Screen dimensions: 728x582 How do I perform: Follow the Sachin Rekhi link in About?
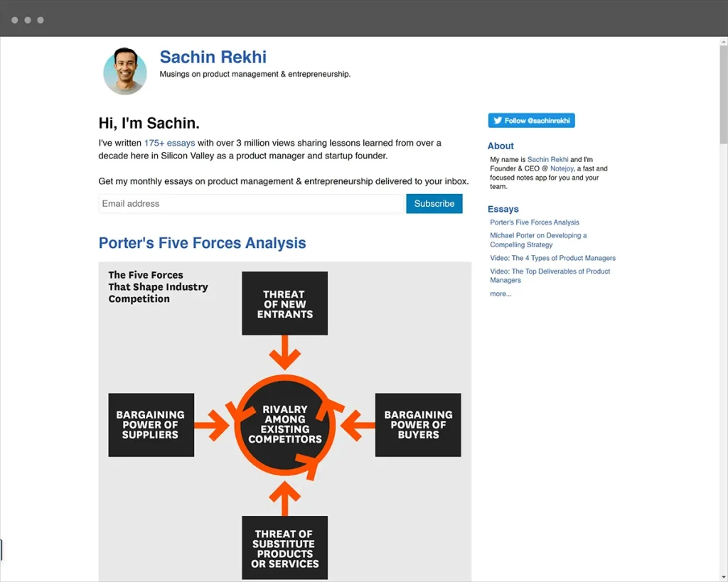coord(547,160)
